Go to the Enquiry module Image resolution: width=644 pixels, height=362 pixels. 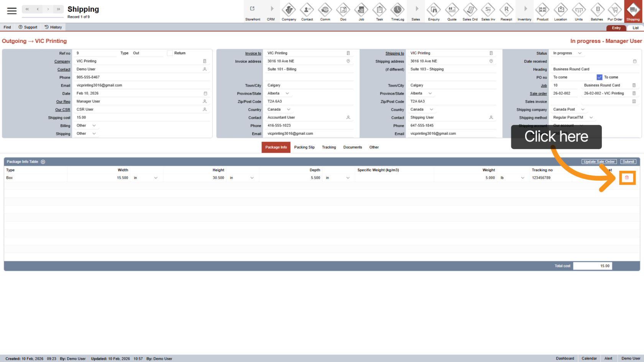click(434, 11)
